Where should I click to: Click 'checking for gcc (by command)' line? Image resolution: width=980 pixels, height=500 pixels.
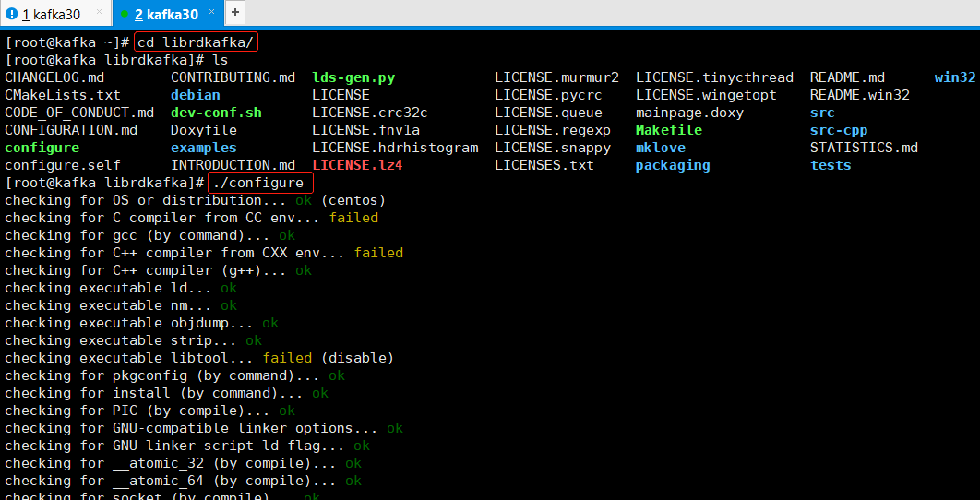coord(150,235)
